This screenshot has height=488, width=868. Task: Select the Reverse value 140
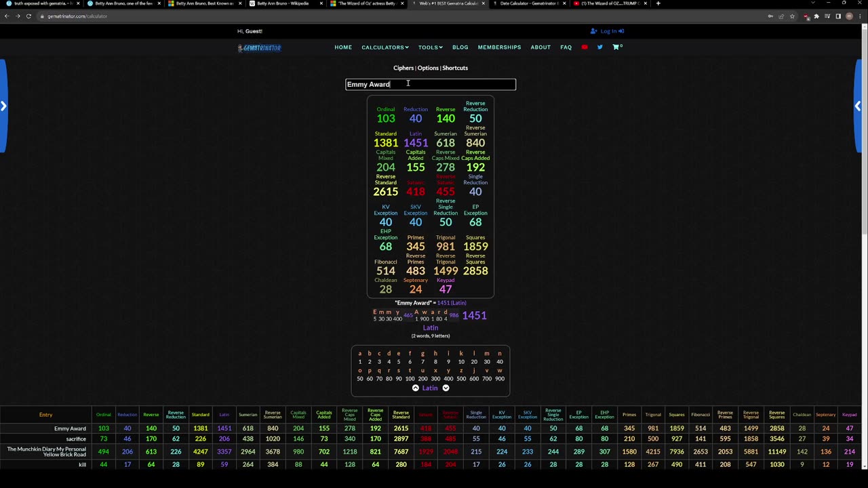(446, 119)
